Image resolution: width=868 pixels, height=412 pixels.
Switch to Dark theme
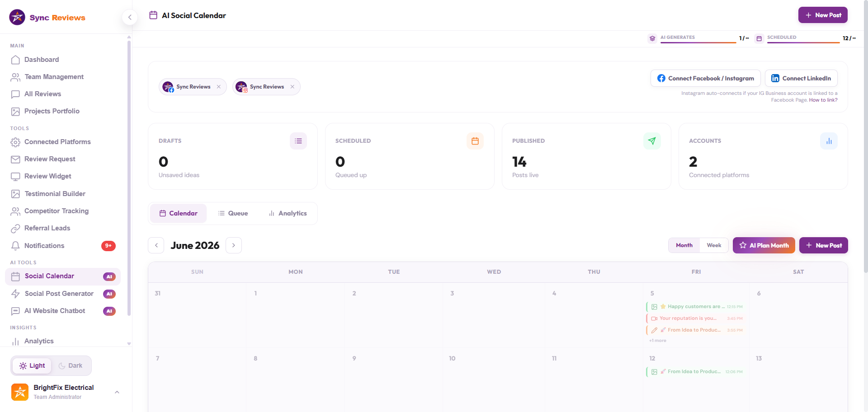point(71,365)
